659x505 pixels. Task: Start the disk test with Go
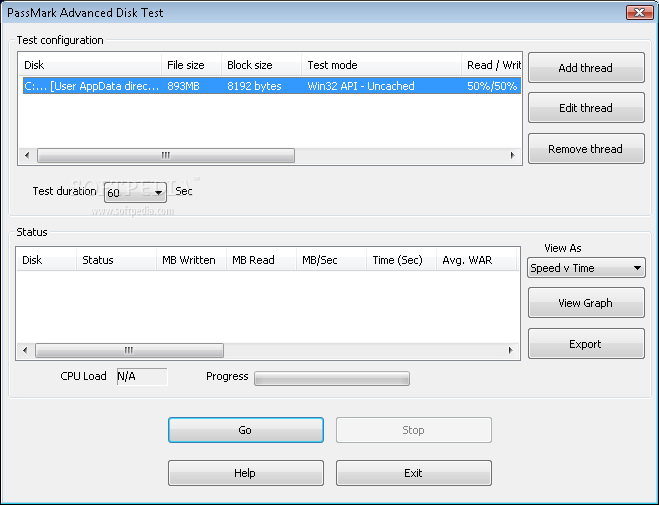click(246, 430)
